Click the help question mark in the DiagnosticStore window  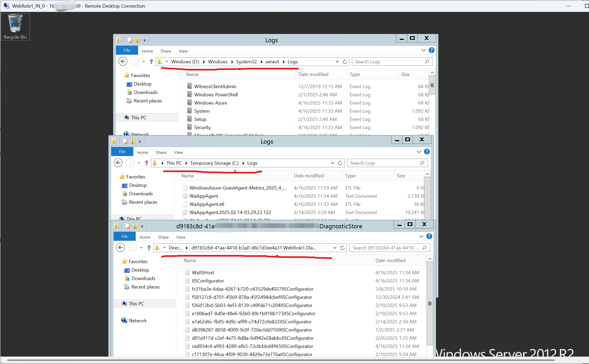point(429,236)
